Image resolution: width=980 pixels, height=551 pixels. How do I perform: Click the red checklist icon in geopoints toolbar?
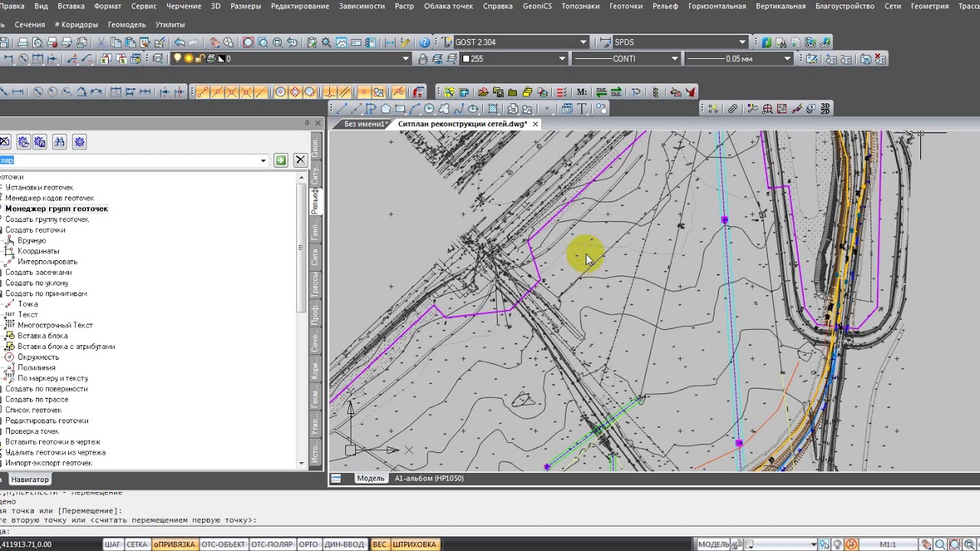coord(561,92)
